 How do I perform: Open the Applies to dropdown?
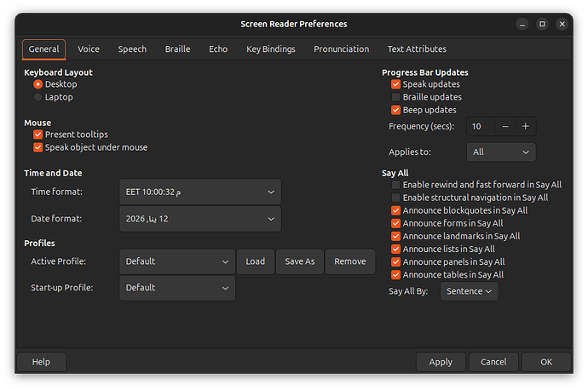tap(501, 152)
